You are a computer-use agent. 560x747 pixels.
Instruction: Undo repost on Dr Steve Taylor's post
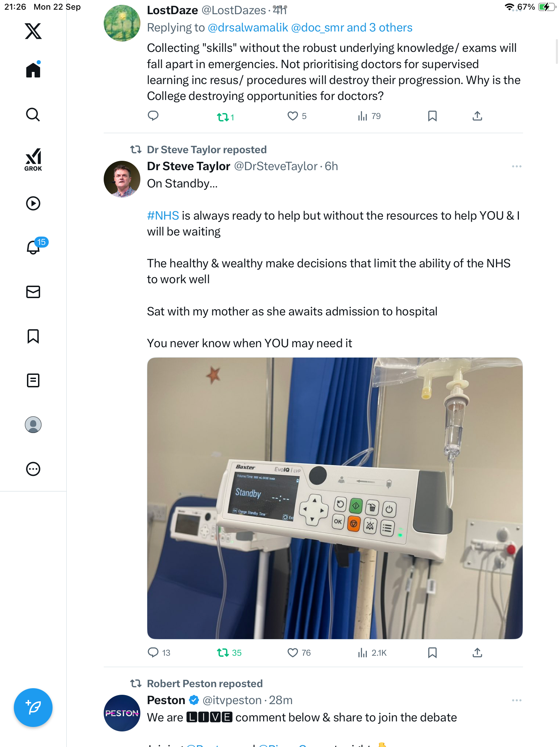tap(223, 653)
